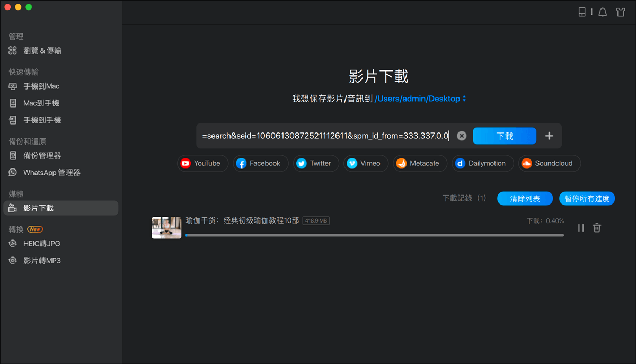Select the Soundcloud site shortcut

[x=549, y=163]
